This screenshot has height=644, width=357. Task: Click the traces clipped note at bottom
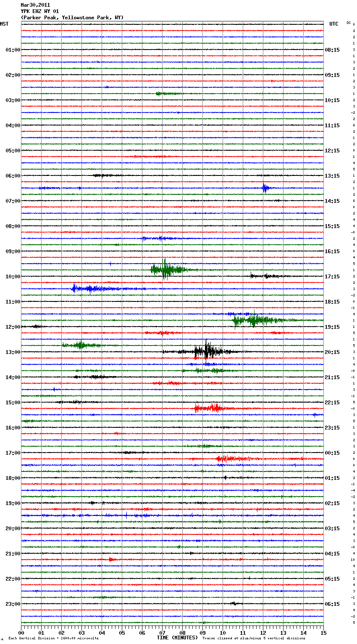click(254, 638)
